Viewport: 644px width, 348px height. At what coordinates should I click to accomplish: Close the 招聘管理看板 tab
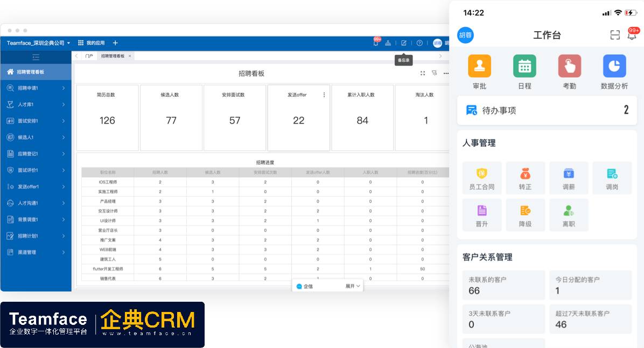[x=130, y=56]
